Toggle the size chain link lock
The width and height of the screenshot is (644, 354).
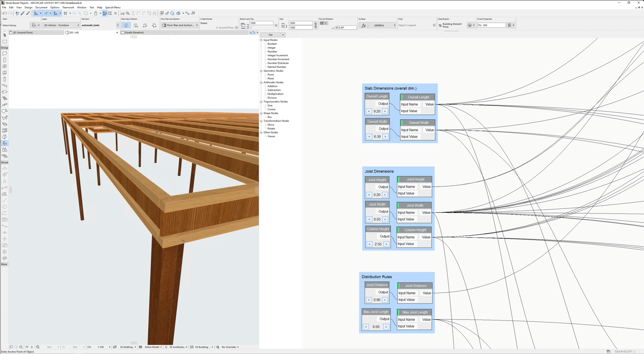(x=315, y=25)
